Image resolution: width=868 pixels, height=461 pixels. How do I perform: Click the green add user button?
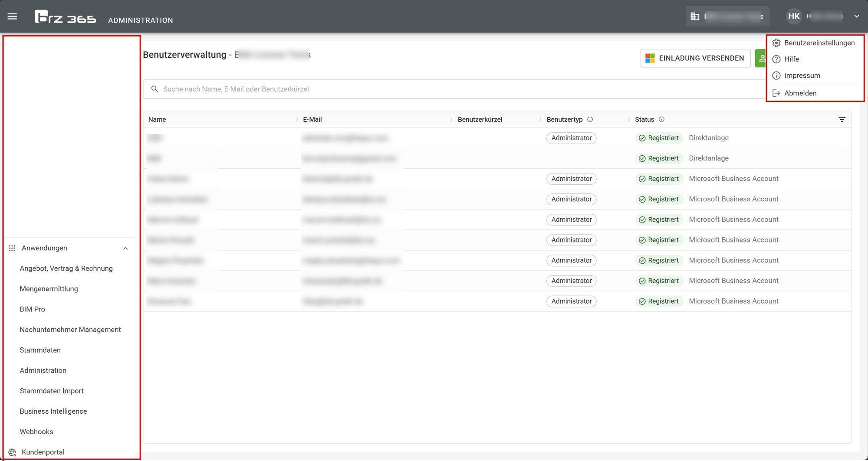point(761,58)
